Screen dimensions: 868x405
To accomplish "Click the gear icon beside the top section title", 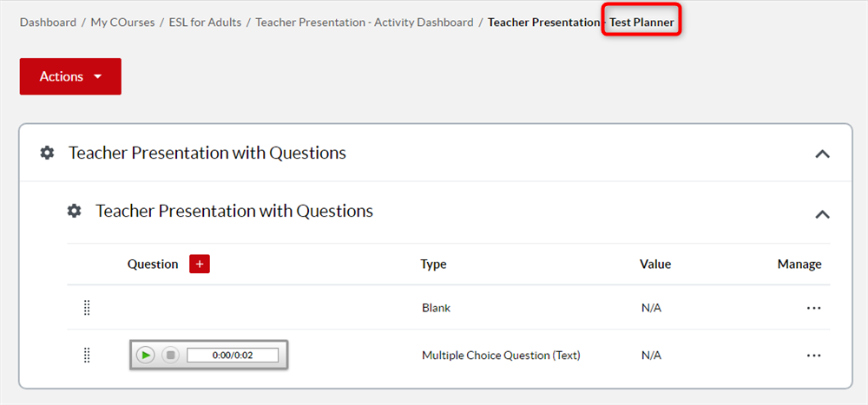I will tap(47, 154).
